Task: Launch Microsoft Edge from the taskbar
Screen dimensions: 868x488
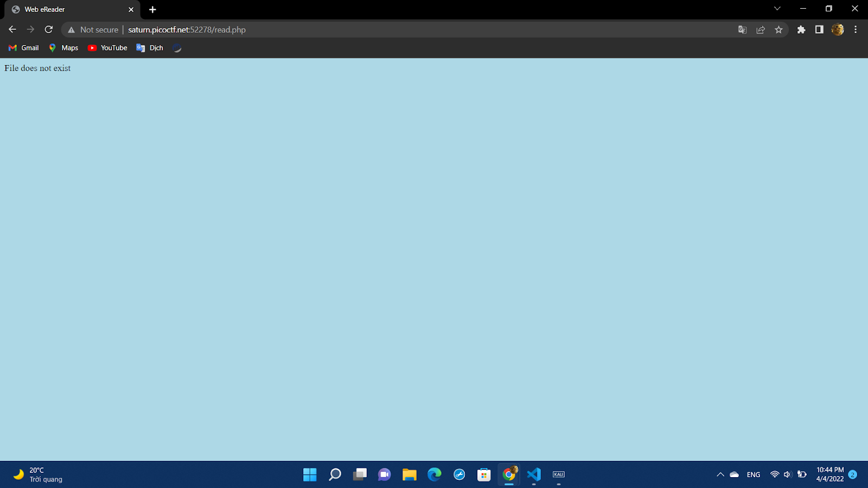Action: (435, 474)
